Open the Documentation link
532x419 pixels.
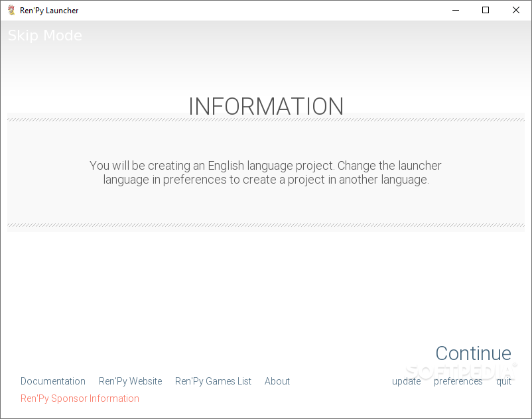[53, 381]
